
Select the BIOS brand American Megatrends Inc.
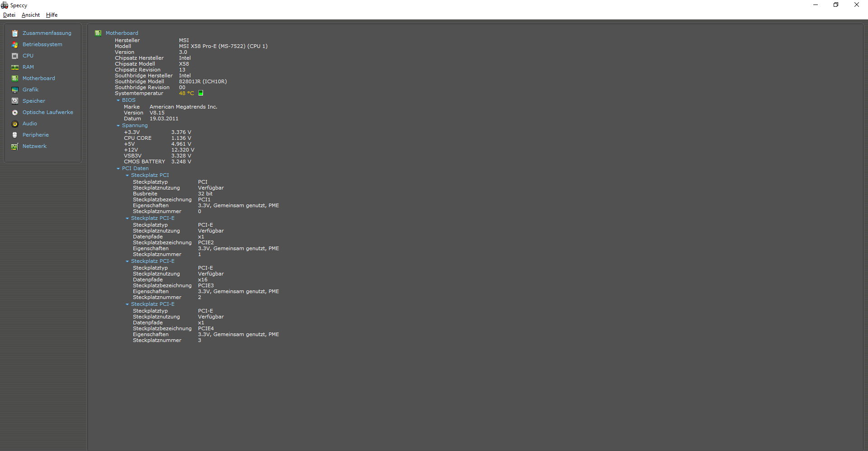point(184,107)
